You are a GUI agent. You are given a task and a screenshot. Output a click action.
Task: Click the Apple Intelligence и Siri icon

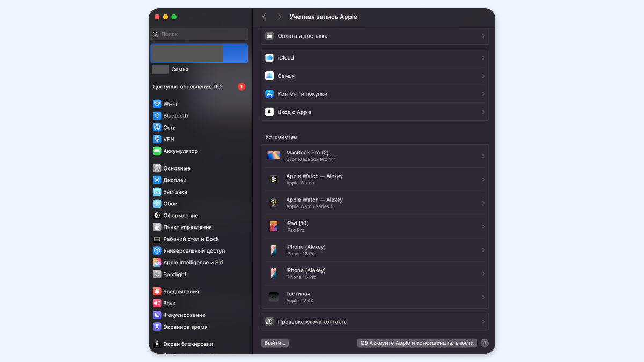point(157,263)
